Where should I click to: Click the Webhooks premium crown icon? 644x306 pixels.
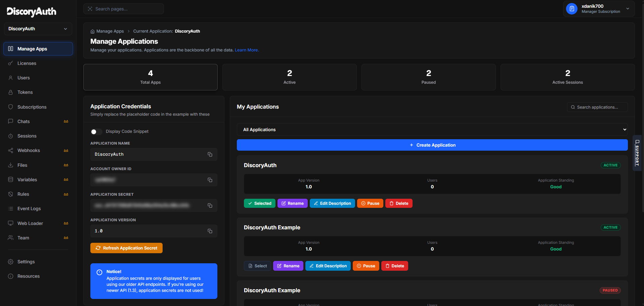coord(66,151)
